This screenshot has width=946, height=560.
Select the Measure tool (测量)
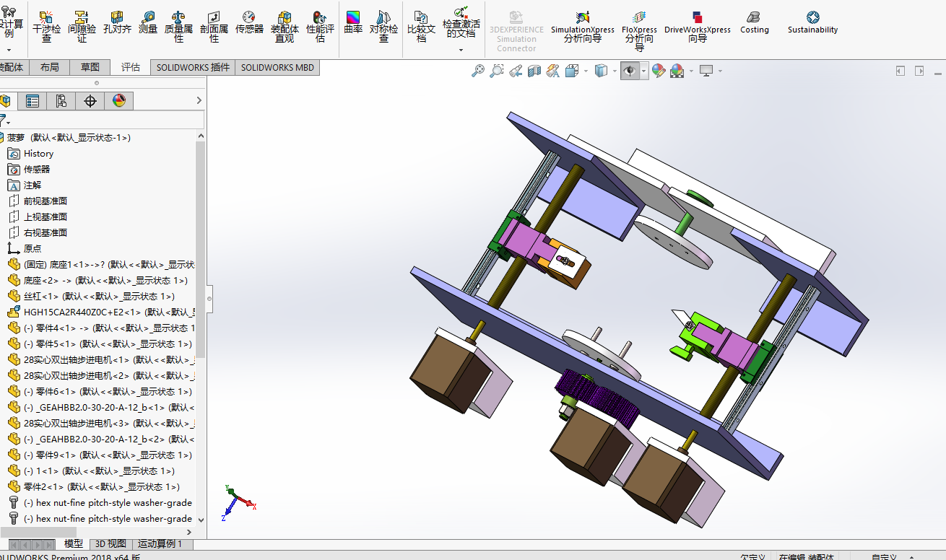click(x=148, y=23)
